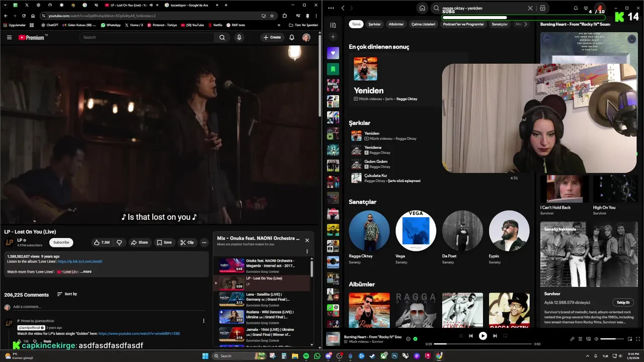This screenshot has height=362, width=644.
Task: Mute the LP Lost On You tab
Action: point(151,5)
